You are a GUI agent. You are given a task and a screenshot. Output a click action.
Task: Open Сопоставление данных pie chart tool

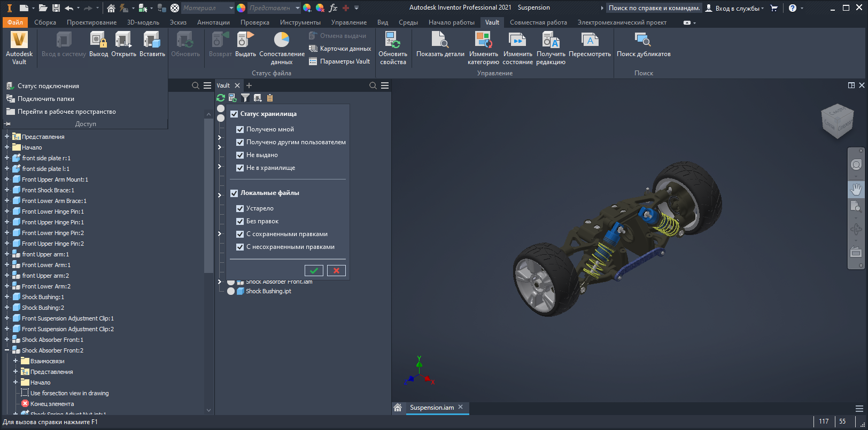[282, 48]
